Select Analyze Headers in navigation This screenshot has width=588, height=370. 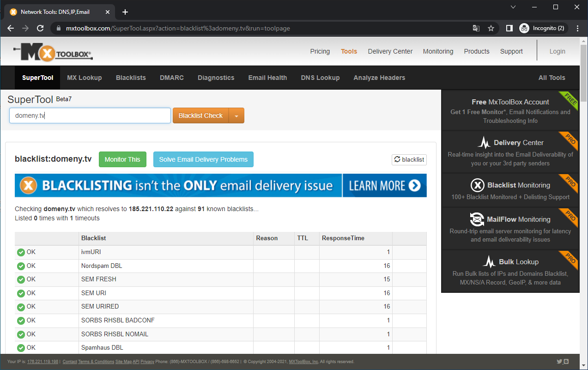coord(379,78)
